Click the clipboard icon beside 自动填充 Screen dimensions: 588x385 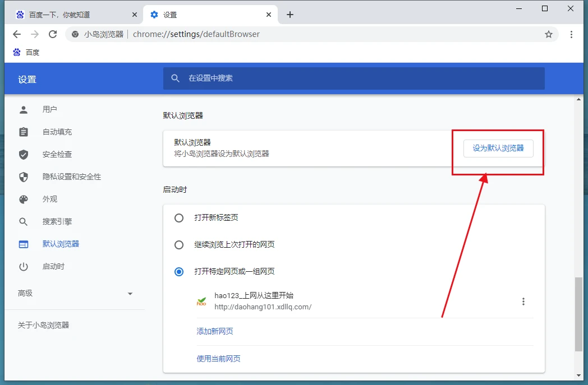coord(24,132)
